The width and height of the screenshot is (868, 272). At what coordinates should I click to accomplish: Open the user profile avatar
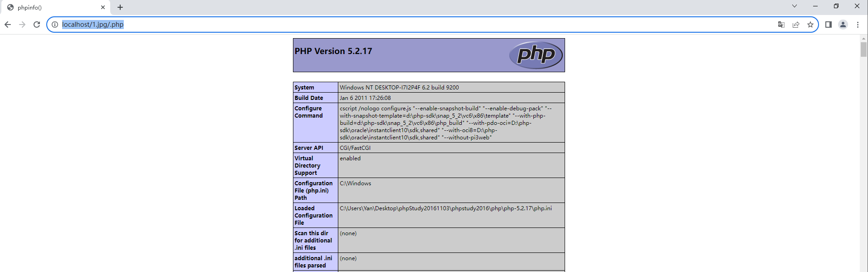coord(843,25)
